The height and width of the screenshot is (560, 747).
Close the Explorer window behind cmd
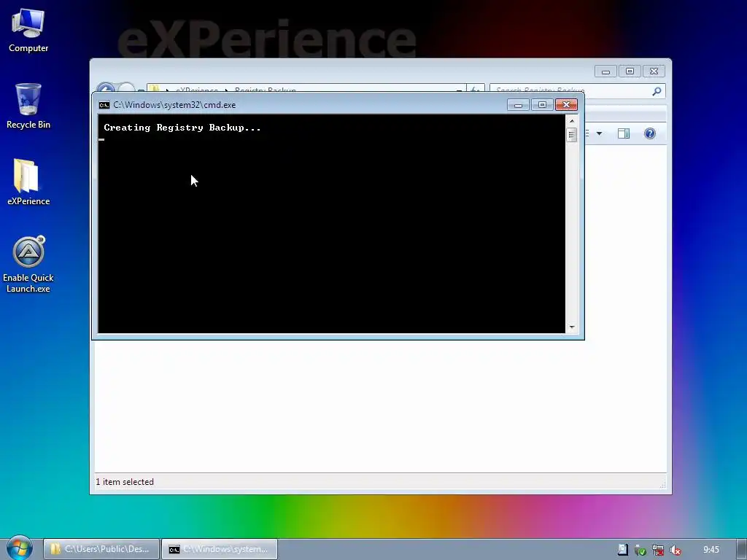654,71
